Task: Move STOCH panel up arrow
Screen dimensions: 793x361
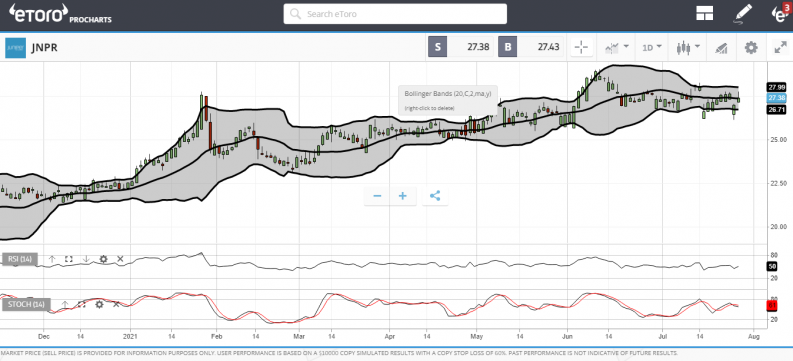Action: 65,304
